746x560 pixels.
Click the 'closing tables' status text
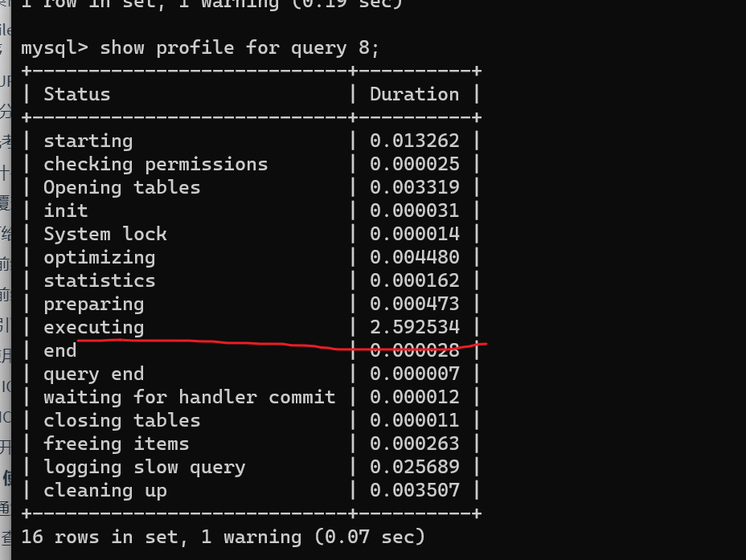[121, 421]
